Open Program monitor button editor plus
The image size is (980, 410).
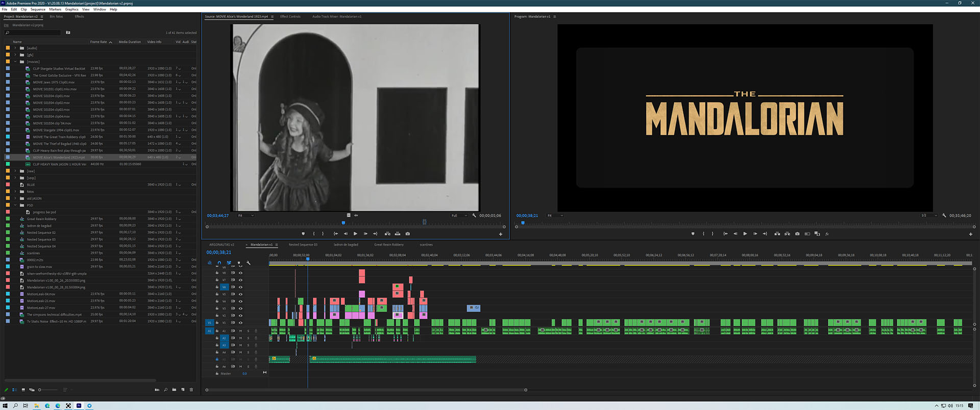[970, 234]
